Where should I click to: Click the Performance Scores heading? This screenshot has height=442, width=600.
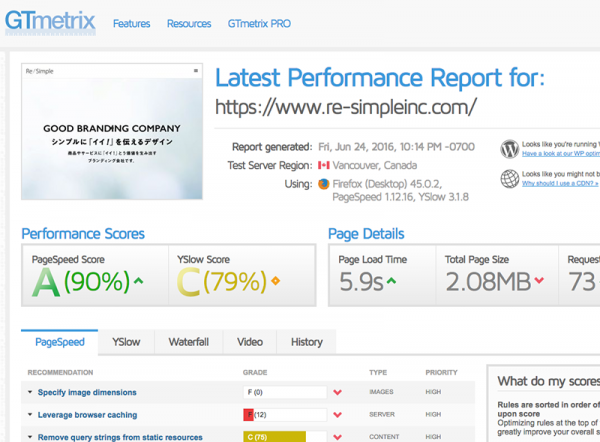pos(83,234)
